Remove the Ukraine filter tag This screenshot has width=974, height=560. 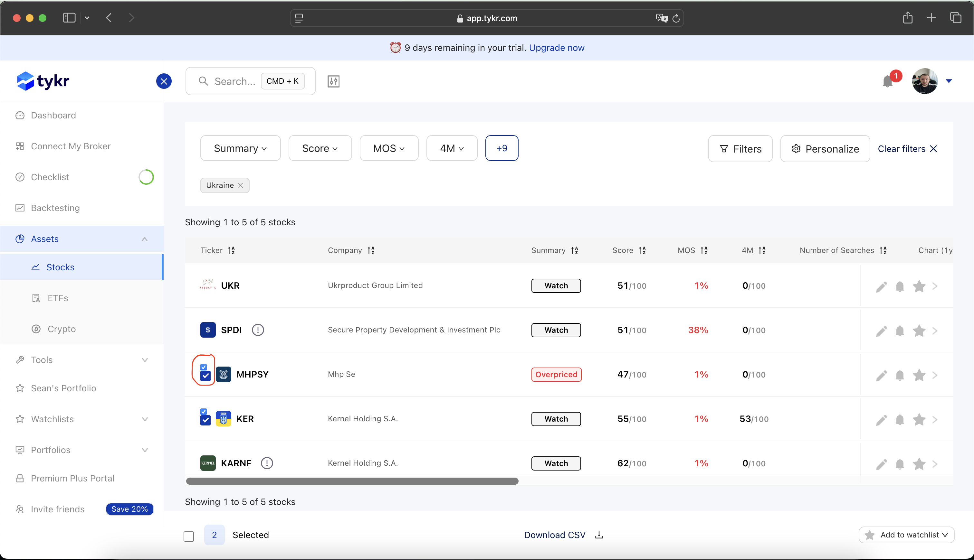coord(241,185)
